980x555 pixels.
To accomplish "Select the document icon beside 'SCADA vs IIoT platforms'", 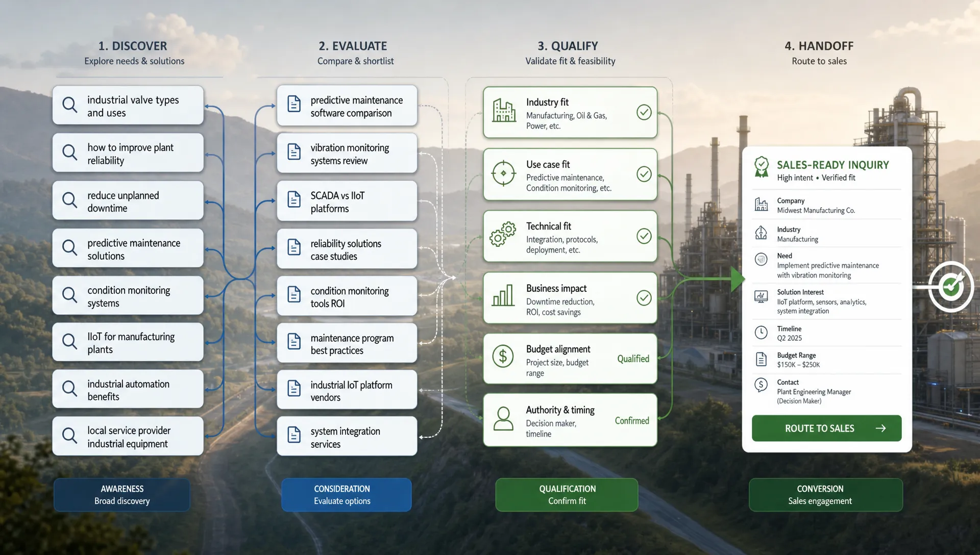I will [x=294, y=199].
